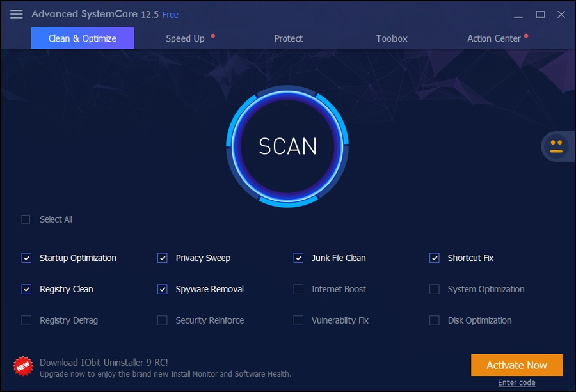Uncheck Privacy Sweep
Viewport: 576px width, 392px height.
coord(163,258)
